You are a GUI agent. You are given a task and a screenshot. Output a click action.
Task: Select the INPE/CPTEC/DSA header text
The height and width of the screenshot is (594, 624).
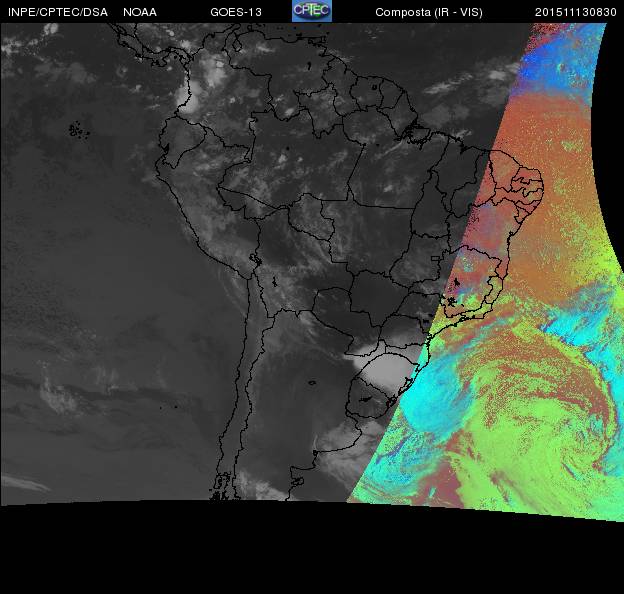(x=58, y=12)
